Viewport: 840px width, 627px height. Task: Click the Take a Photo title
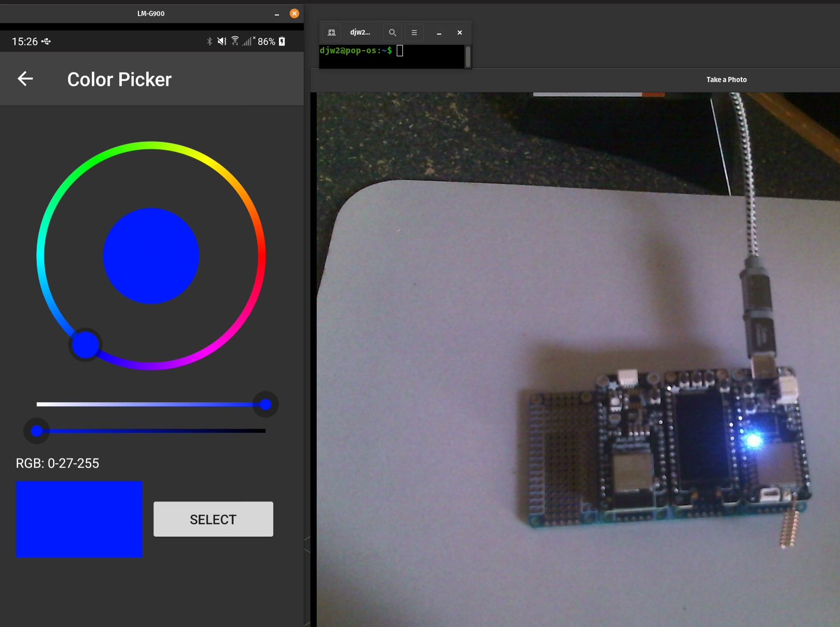726,80
